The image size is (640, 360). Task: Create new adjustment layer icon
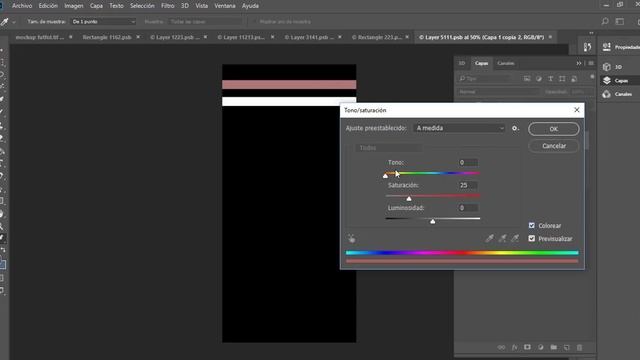click(x=540, y=347)
